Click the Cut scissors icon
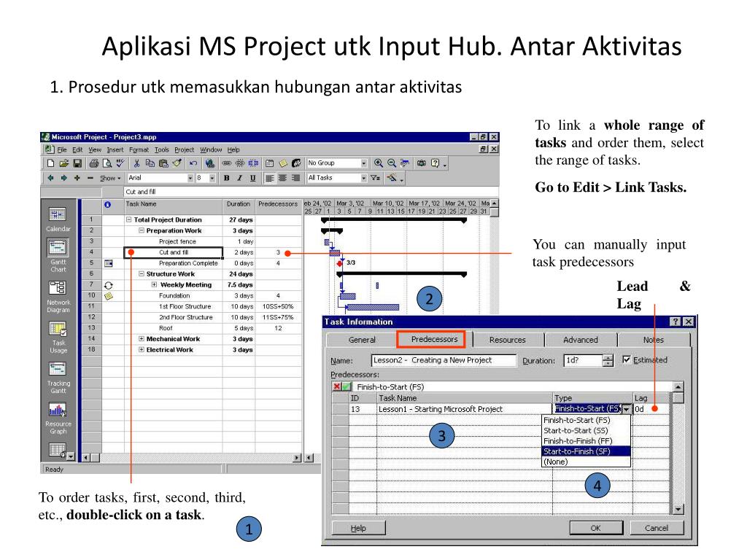Viewport: 747px width, 560px height. pyautogui.click(x=136, y=163)
